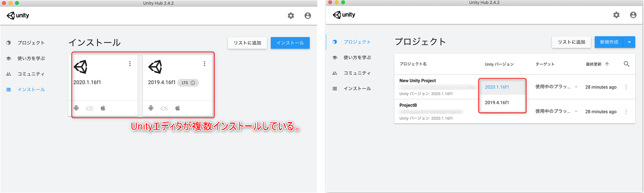Open account icon in Installs window

(x=308, y=15)
